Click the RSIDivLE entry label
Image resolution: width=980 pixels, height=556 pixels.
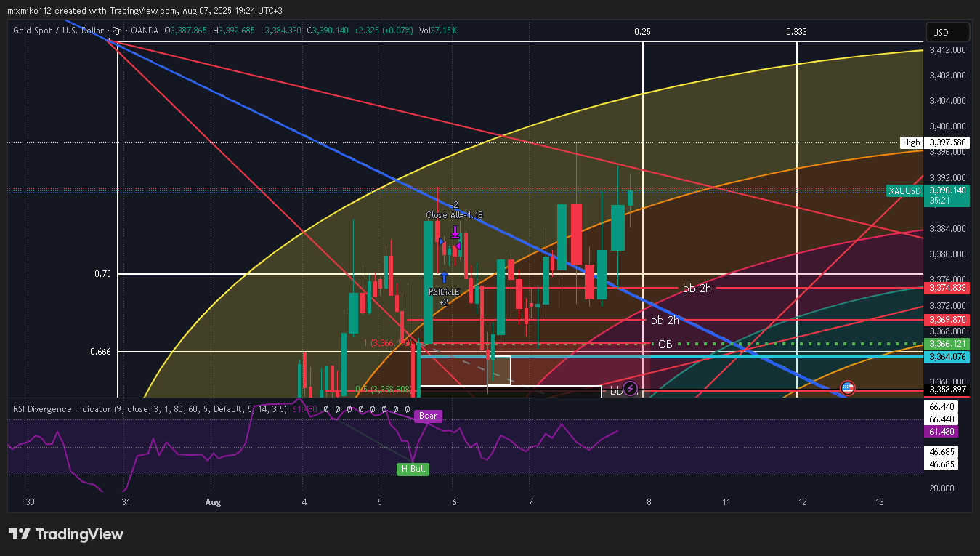click(x=444, y=291)
